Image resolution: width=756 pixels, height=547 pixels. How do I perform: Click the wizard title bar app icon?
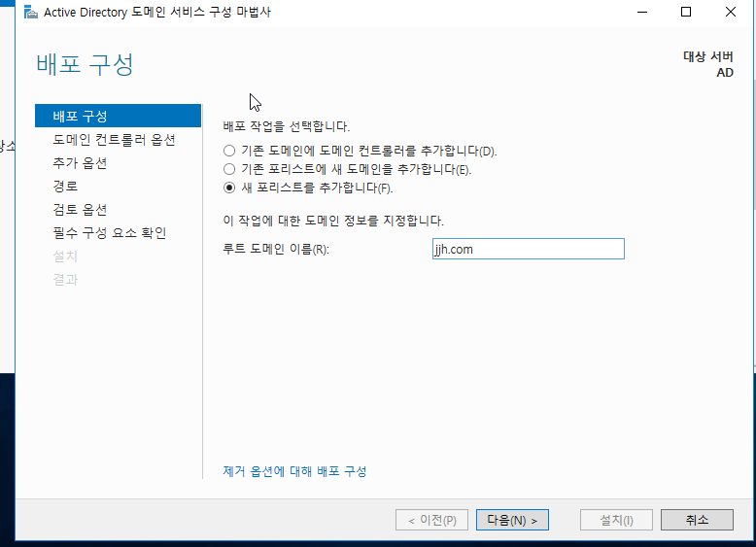pyautogui.click(x=31, y=12)
